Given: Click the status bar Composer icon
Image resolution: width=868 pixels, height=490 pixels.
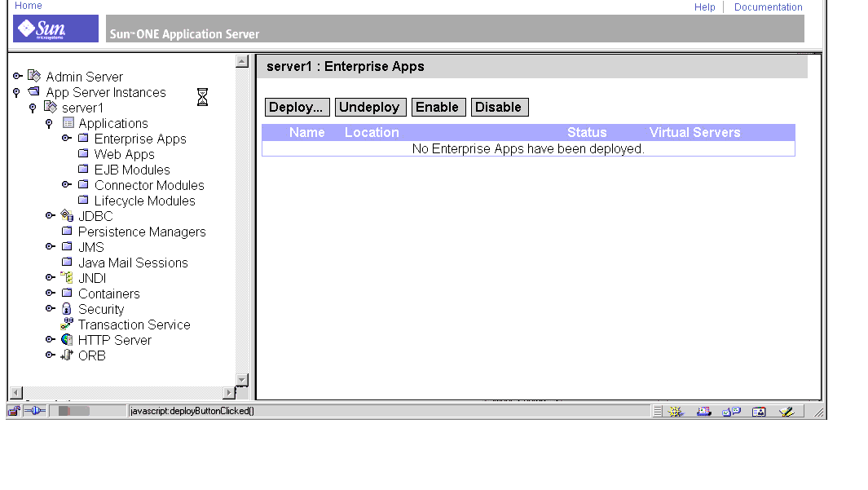Looking at the screenshot, I should 786,412.
